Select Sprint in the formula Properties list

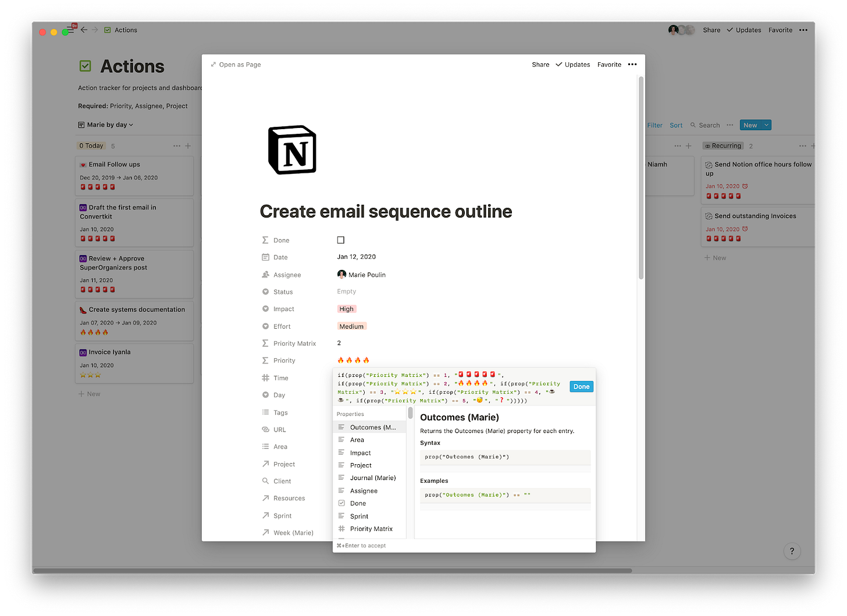(369, 517)
